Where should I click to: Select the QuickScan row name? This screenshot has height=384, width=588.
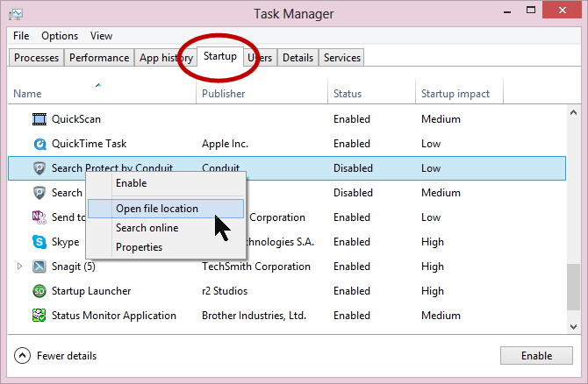click(x=76, y=119)
